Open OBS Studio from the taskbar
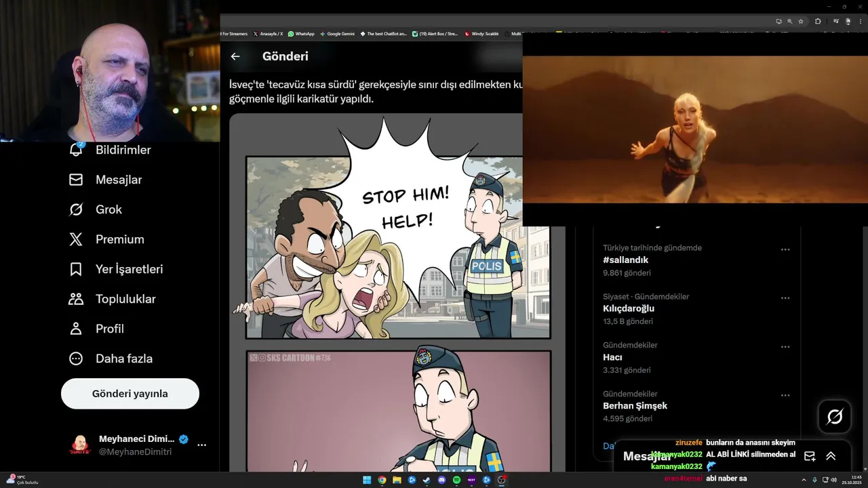 [502, 480]
